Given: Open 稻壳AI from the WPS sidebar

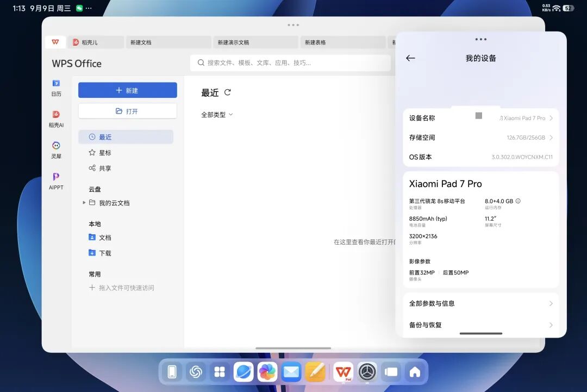Looking at the screenshot, I should click(56, 119).
